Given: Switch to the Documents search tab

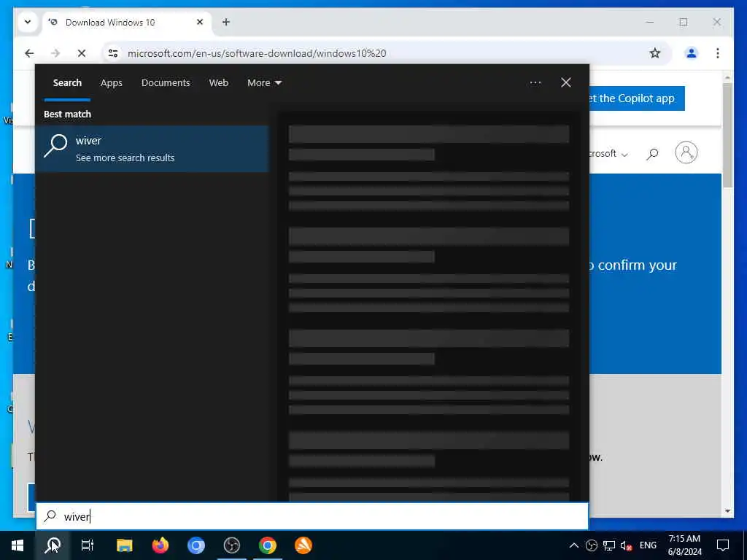Looking at the screenshot, I should (166, 83).
